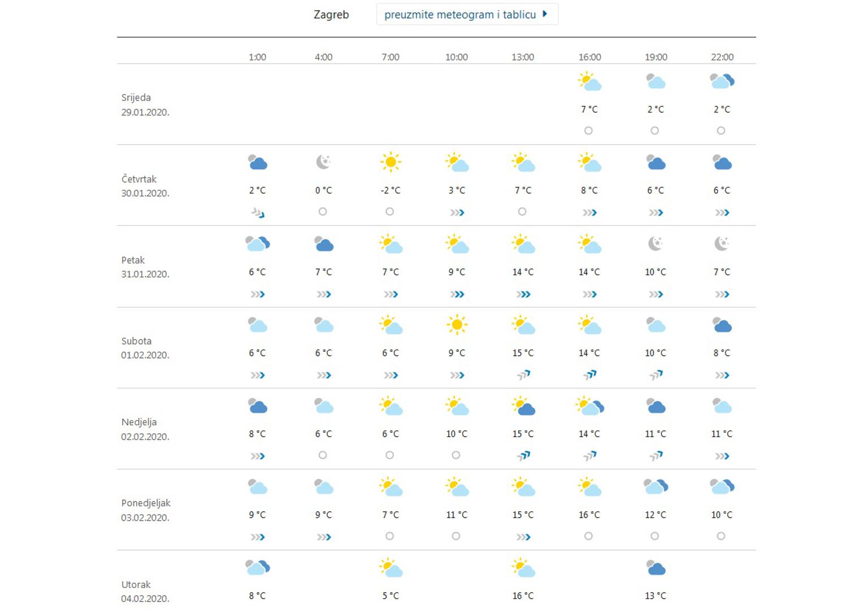Click the clear sun icon for Četvrtak at 7:00
The image size is (868, 610).
390,162
